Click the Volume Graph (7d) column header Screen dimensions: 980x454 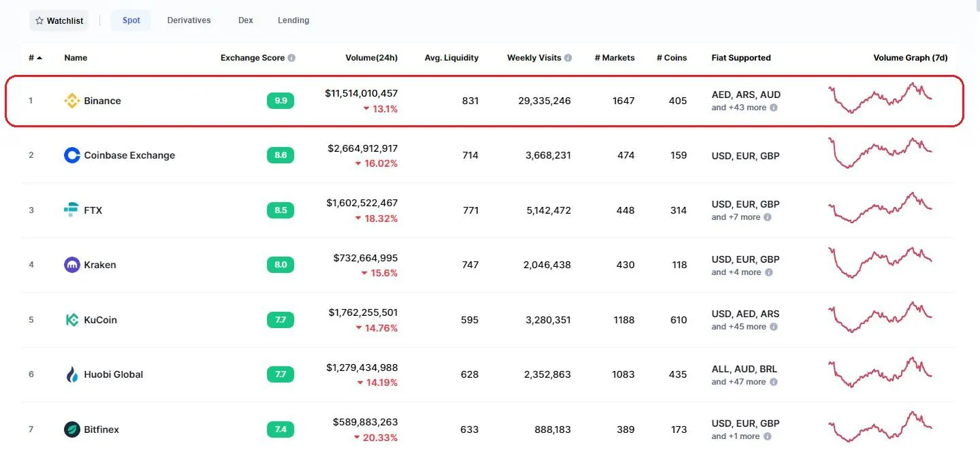(x=911, y=58)
